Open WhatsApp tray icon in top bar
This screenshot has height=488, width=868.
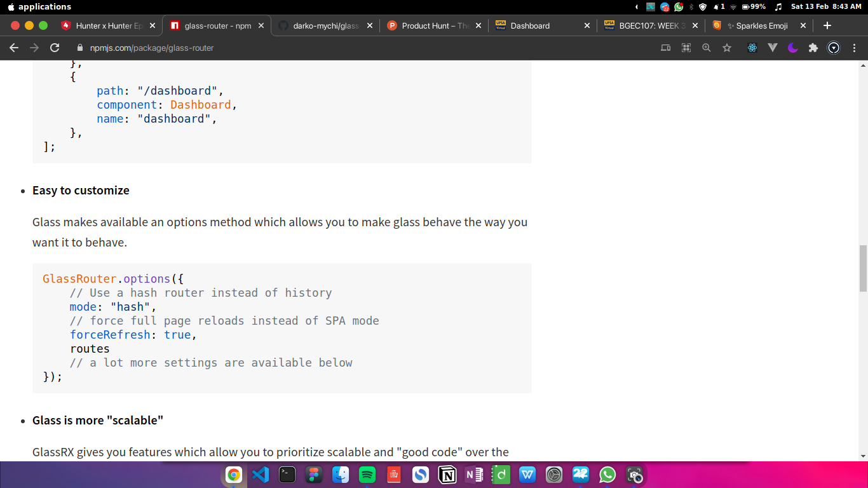[x=679, y=6]
